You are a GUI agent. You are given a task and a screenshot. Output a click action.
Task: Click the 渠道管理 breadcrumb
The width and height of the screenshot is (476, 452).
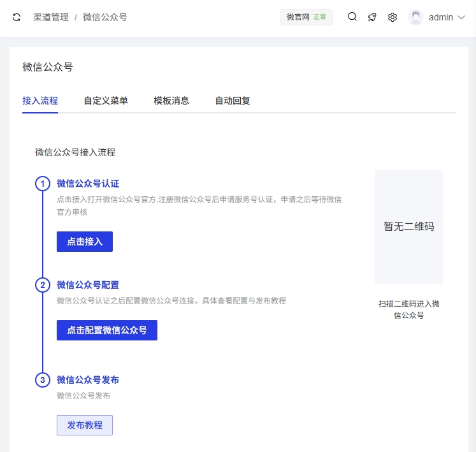coord(51,17)
